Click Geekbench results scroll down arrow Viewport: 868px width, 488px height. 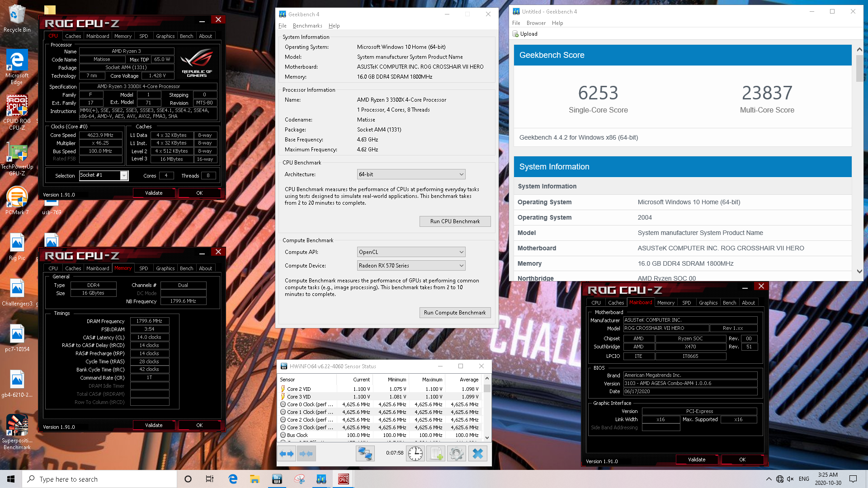(x=859, y=272)
